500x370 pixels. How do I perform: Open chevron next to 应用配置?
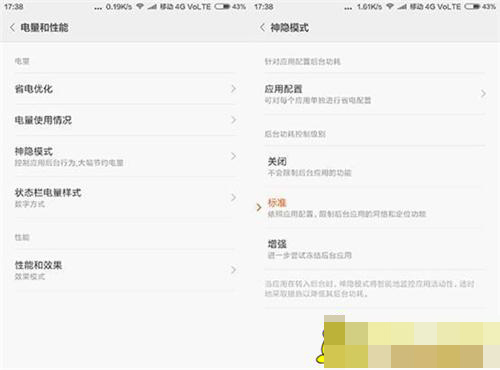pyautogui.click(x=483, y=94)
